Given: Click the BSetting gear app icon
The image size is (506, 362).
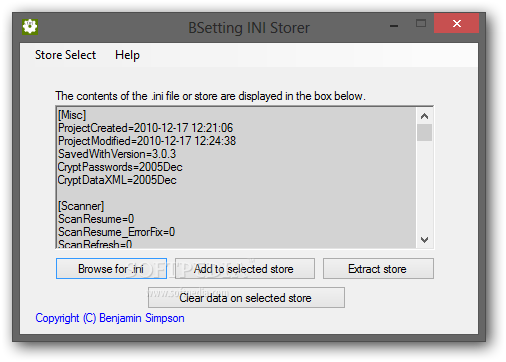Looking at the screenshot, I should pyautogui.click(x=30, y=26).
